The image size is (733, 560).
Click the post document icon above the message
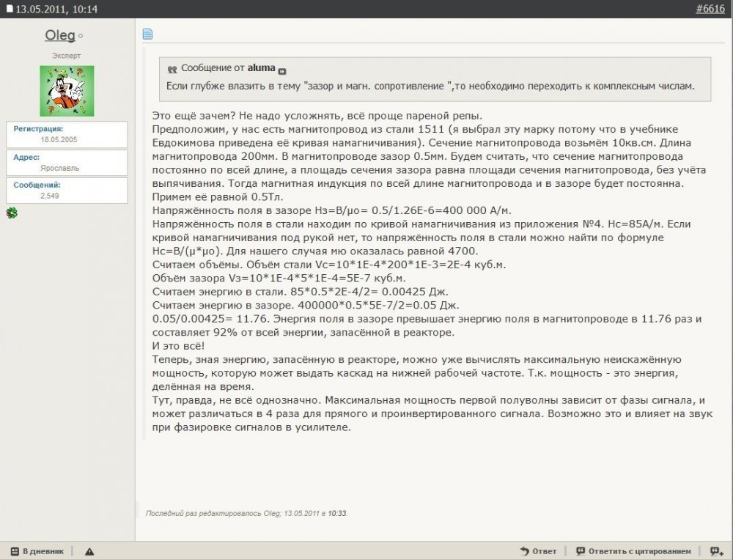147,34
